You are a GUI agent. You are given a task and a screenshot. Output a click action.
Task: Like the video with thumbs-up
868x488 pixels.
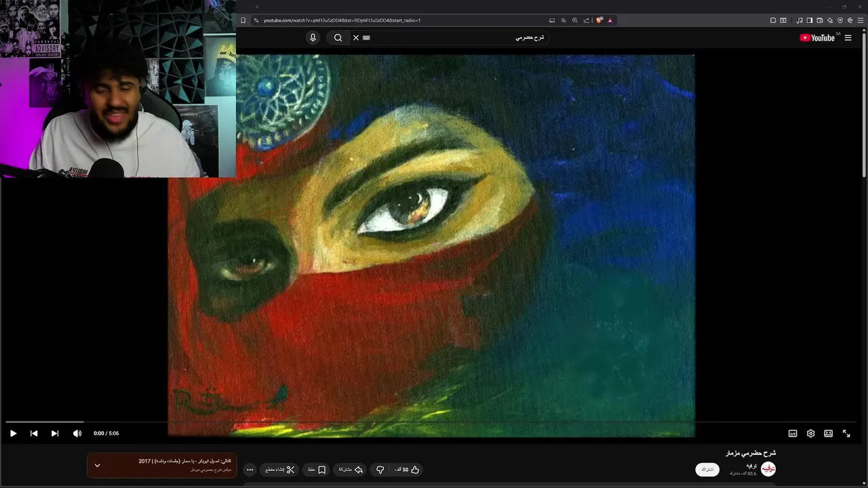(x=408, y=470)
